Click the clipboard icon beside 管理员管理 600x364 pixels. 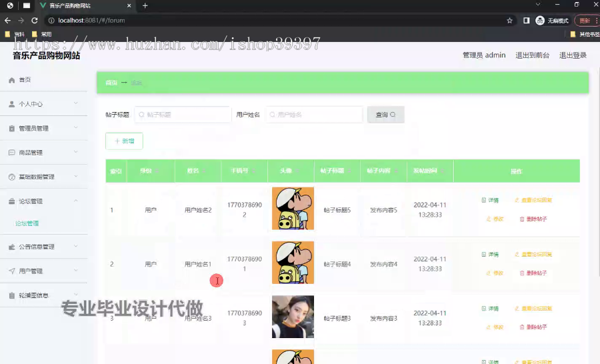(12, 128)
